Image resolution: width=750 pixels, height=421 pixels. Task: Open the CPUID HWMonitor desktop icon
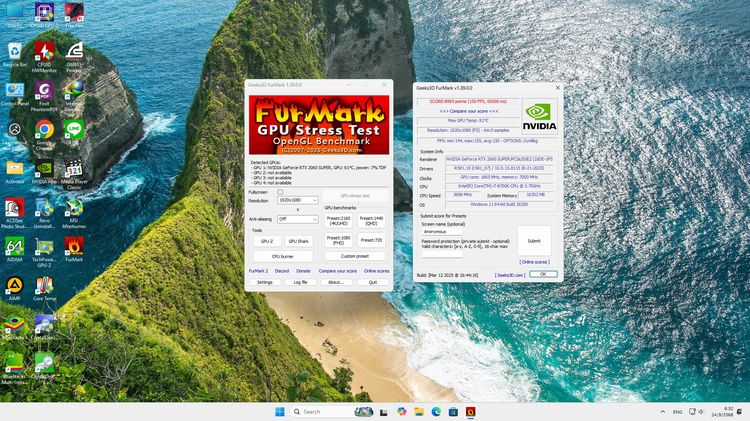point(44,53)
